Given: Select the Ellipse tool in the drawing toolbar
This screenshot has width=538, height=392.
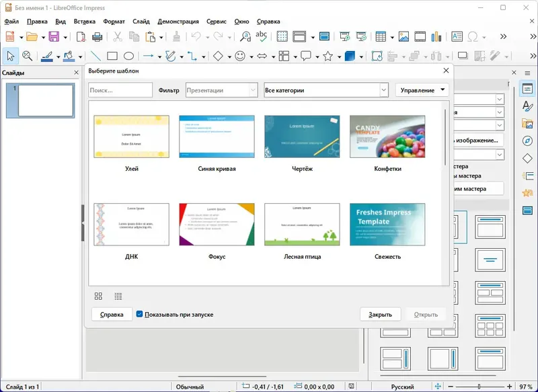Looking at the screenshot, I should pyautogui.click(x=128, y=56).
